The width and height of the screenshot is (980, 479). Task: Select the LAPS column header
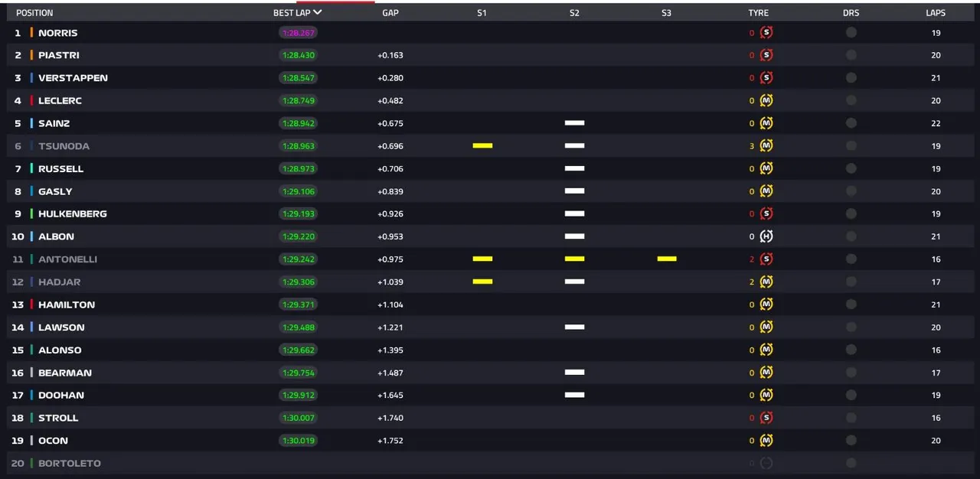[x=936, y=13]
